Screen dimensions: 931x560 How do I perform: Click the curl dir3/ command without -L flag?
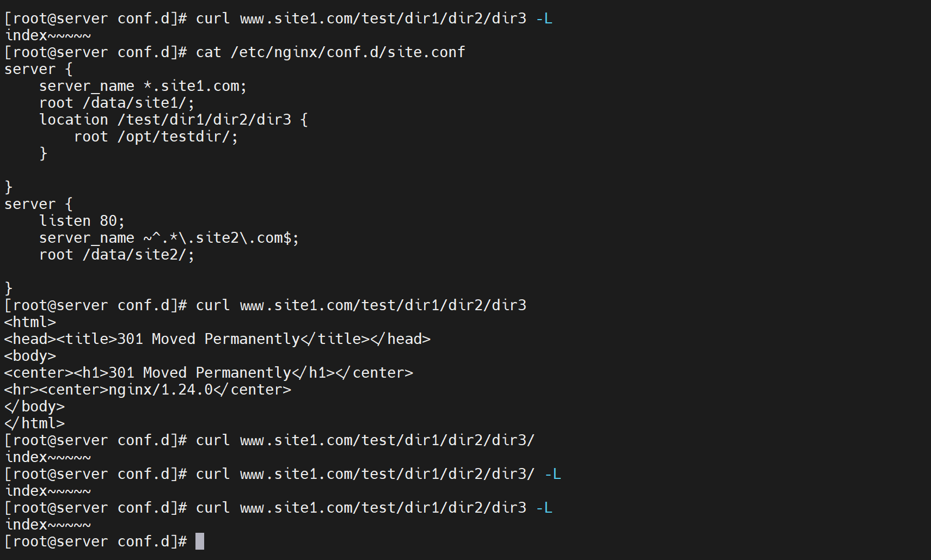[x=365, y=440]
